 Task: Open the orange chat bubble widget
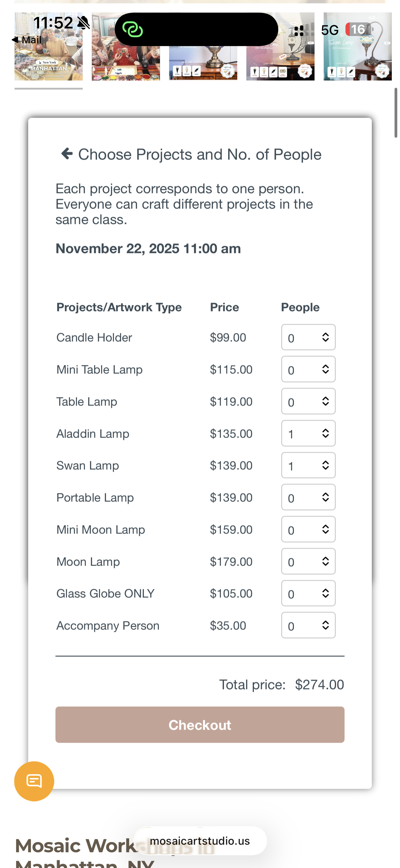pyautogui.click(x=34, y=781)
